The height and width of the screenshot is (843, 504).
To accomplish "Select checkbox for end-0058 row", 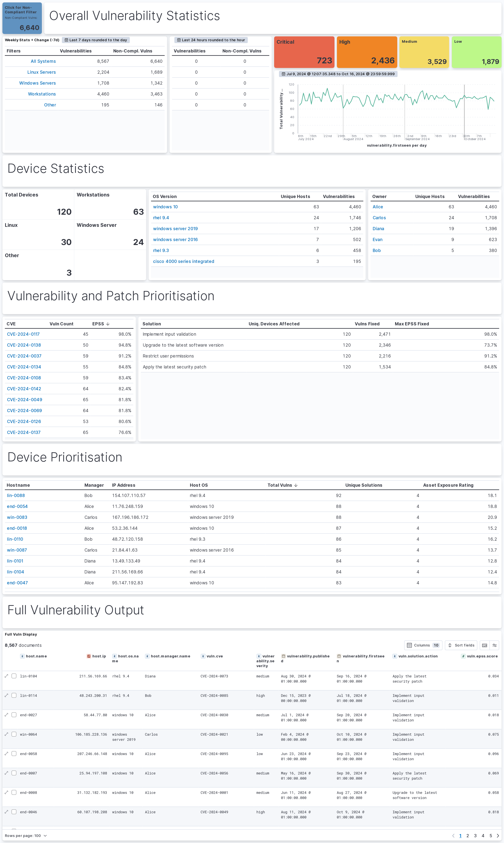I will click(x=14, y=753).
